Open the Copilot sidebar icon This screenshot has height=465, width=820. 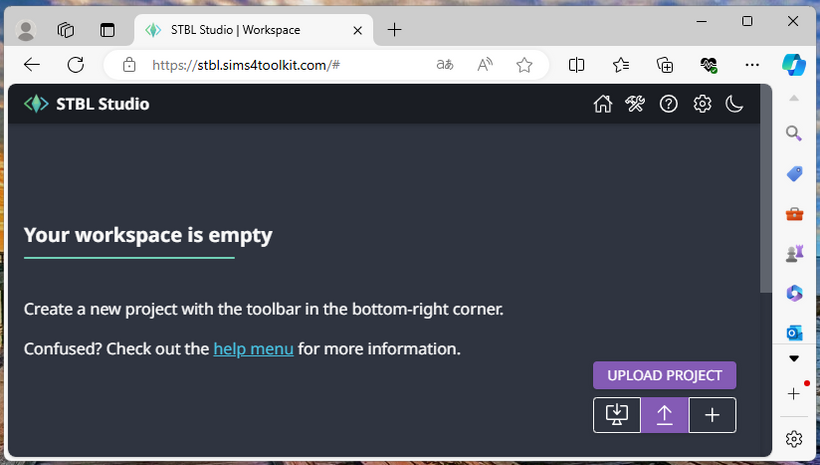(794, 65)
